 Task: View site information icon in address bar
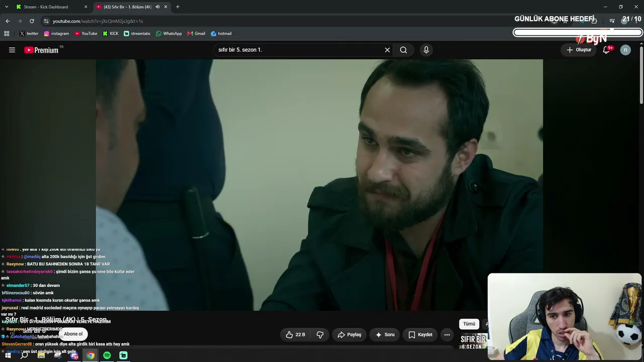(x=46, y=21)
